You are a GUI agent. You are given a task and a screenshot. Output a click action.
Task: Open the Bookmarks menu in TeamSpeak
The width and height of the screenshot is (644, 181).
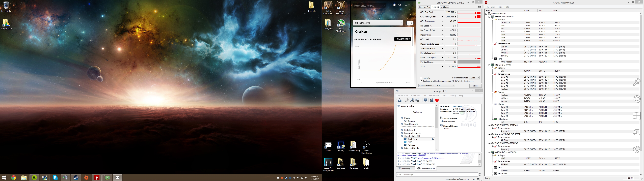(x=416, y=96)
